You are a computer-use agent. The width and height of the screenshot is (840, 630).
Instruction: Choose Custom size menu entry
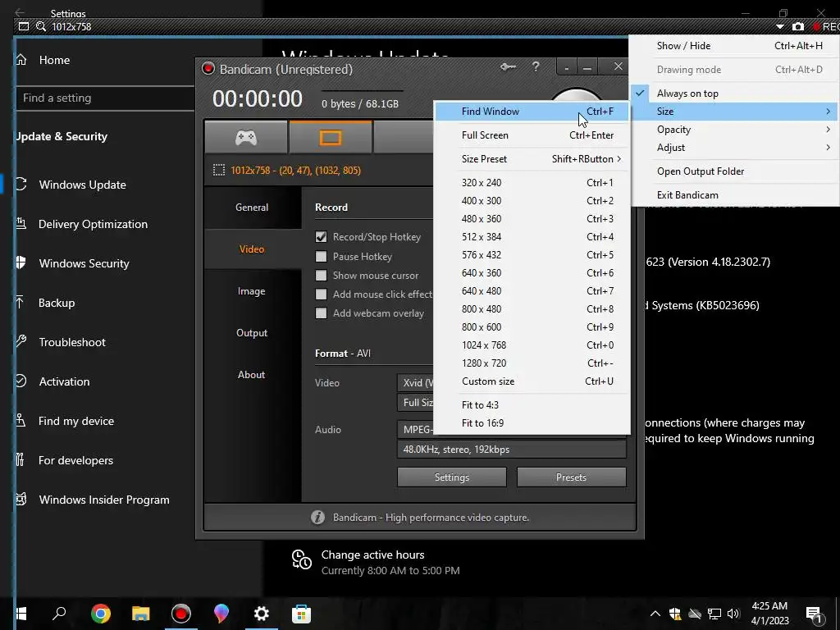click(x=532, y=381)
